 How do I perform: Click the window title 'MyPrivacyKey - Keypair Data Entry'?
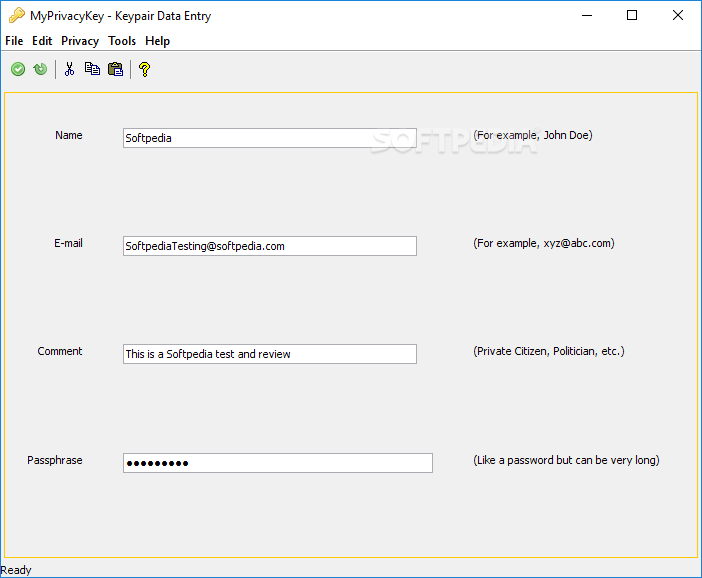tap(120, 16)
